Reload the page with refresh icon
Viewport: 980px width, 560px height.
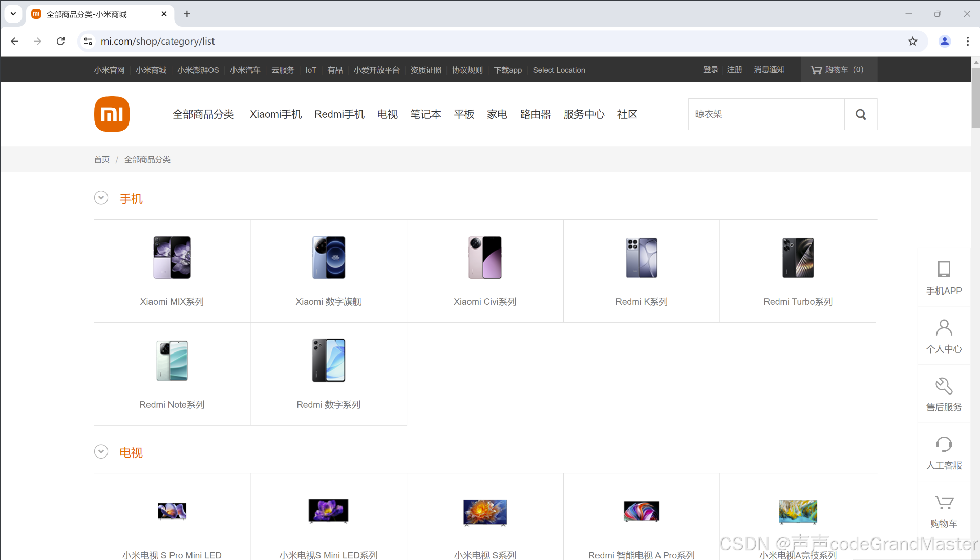coord(60,42)
